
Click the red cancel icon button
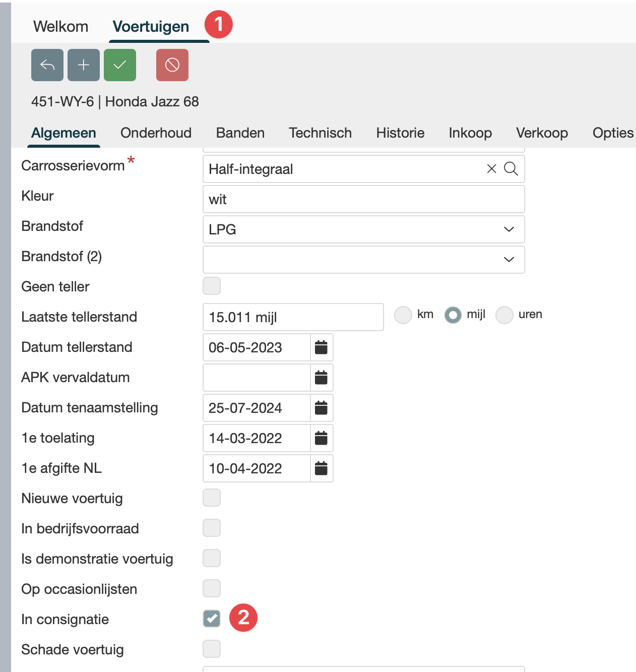(x=172, y=65)
